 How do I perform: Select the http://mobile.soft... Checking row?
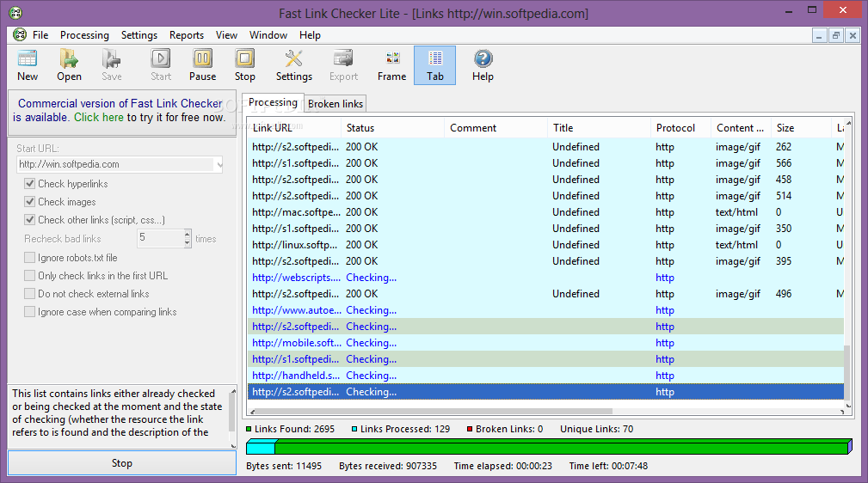[545, 342]
